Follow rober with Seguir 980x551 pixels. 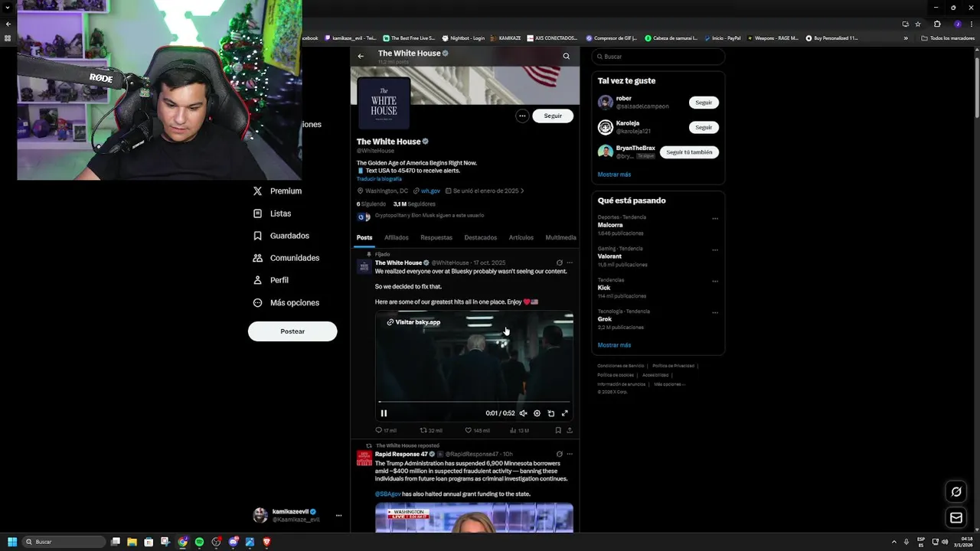(704, 103)
